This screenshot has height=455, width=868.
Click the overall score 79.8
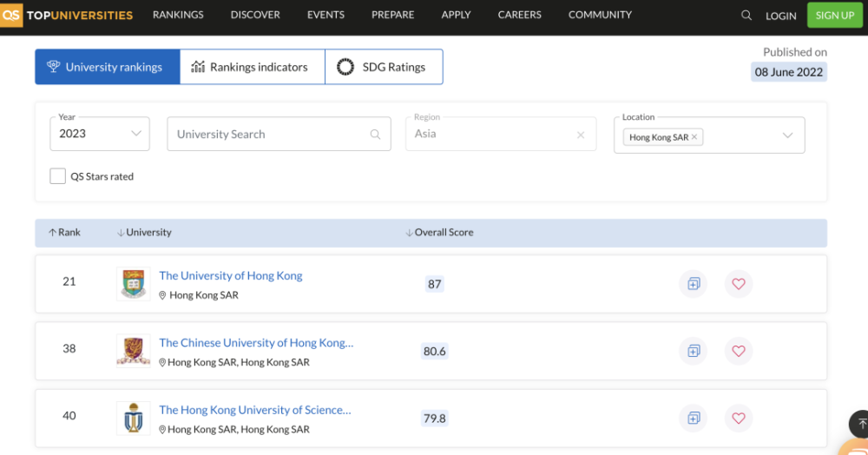[435, 418]
